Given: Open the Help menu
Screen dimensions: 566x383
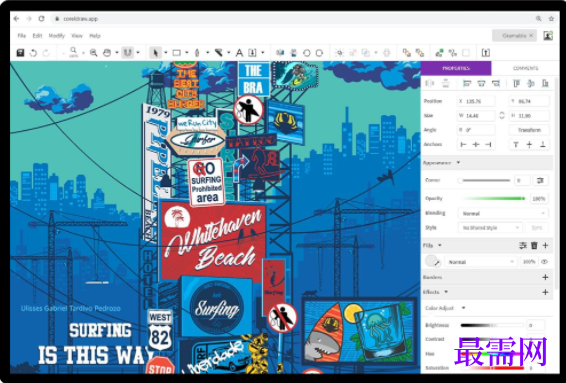Looking at the screenshot, I should click(95, 35).
